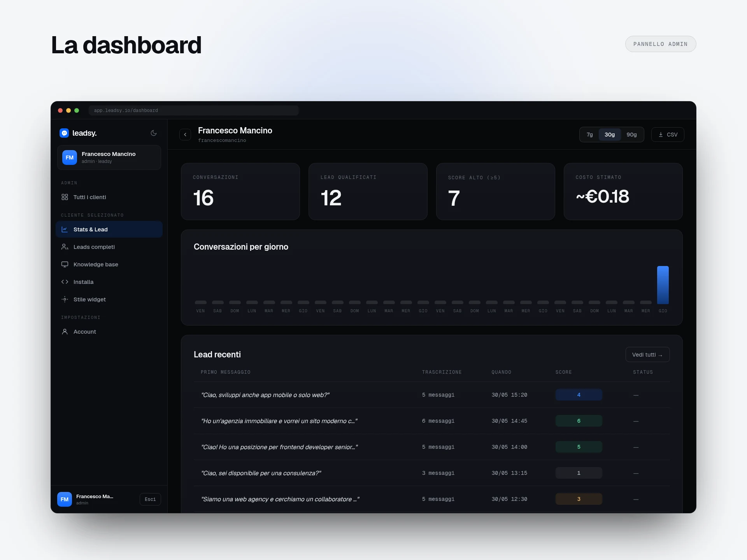Open Installa page
This screenshot has width=747, height=560.
[109, 282]
